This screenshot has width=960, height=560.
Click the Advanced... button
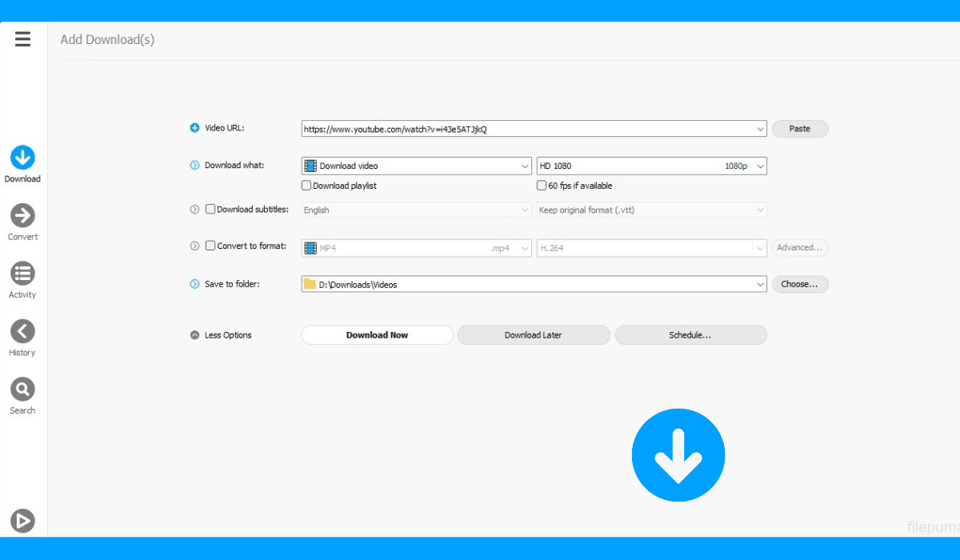(x=800, y=248)
